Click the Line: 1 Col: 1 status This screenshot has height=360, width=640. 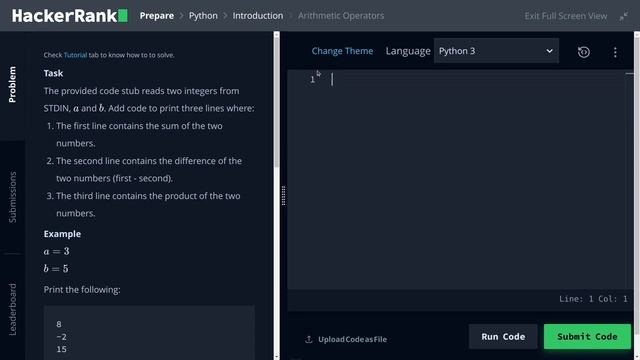593,299
